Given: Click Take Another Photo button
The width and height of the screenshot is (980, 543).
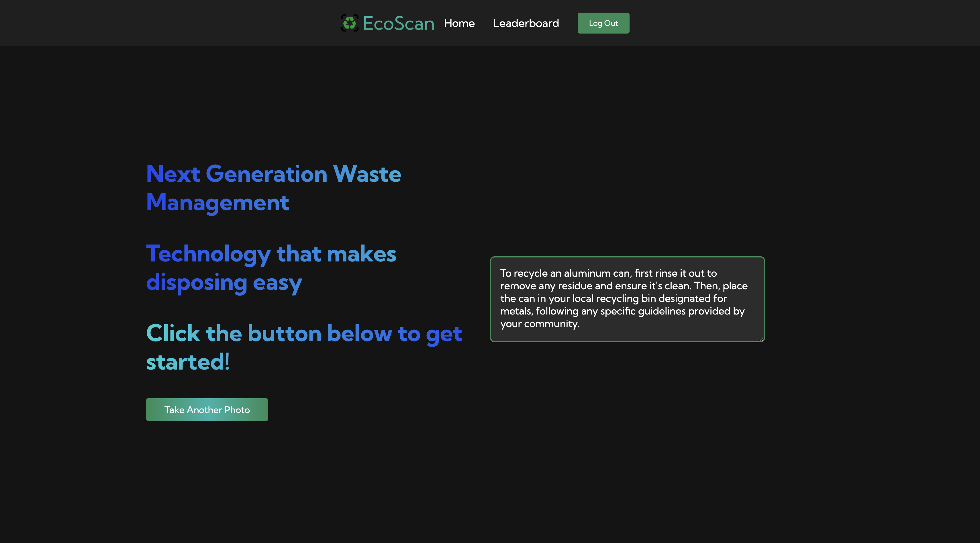Looking at the screenshot, I should pos(207,410).
